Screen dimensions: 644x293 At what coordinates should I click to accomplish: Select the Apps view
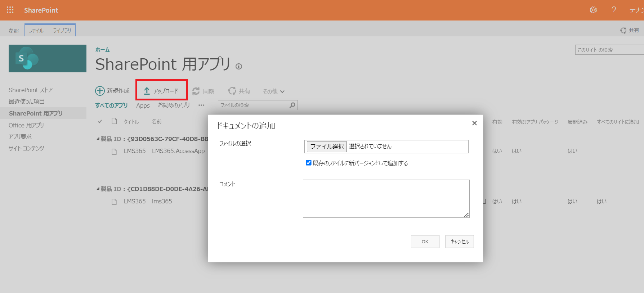[x=143, y=105]
